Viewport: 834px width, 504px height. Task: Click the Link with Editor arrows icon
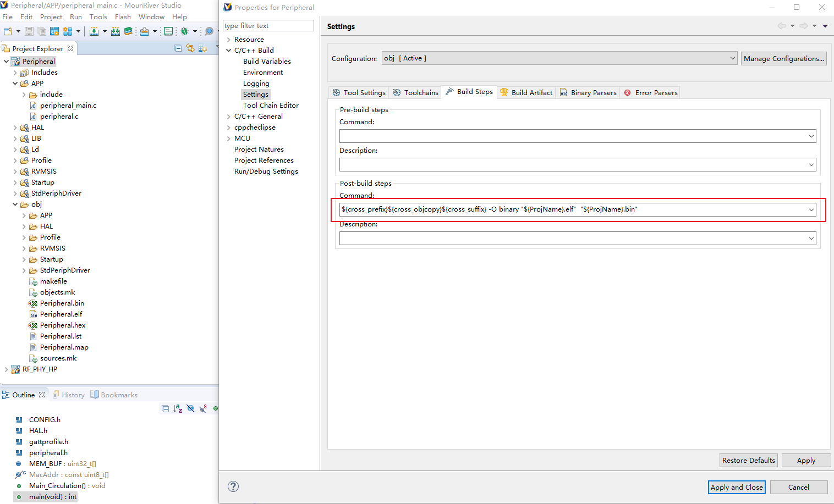point(190,48)
